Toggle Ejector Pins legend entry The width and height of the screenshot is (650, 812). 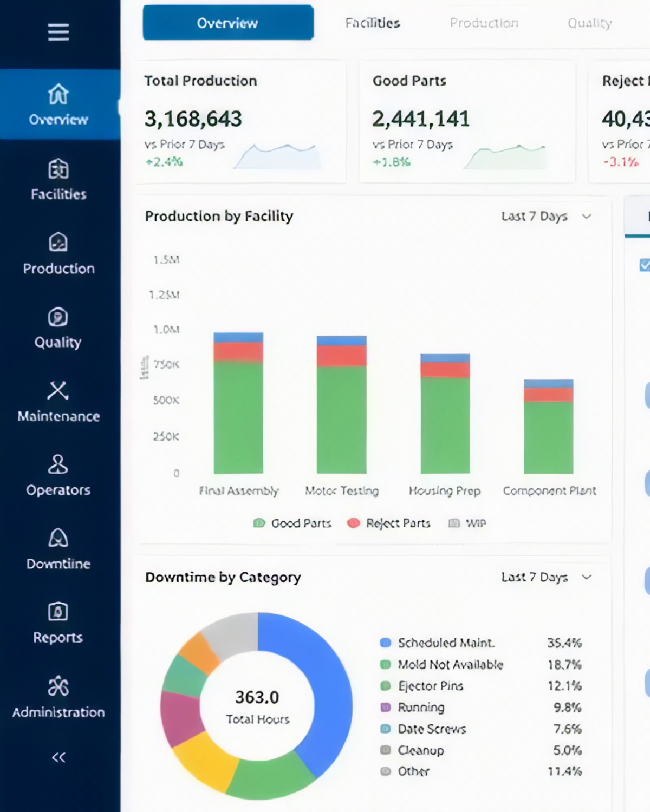[422, 686]
